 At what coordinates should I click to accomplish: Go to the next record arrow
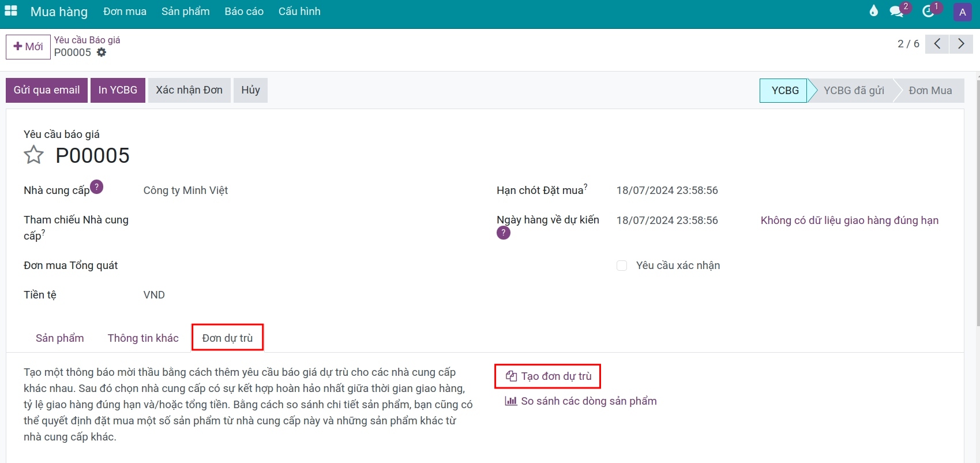coord(961,44)
